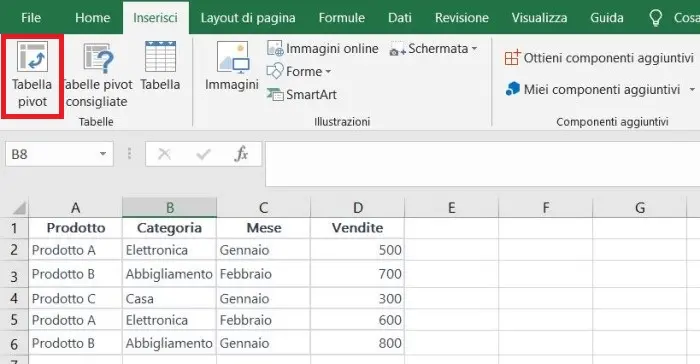Click the fx insert function icon
The image size is (700, 364).
coord(241,154)
